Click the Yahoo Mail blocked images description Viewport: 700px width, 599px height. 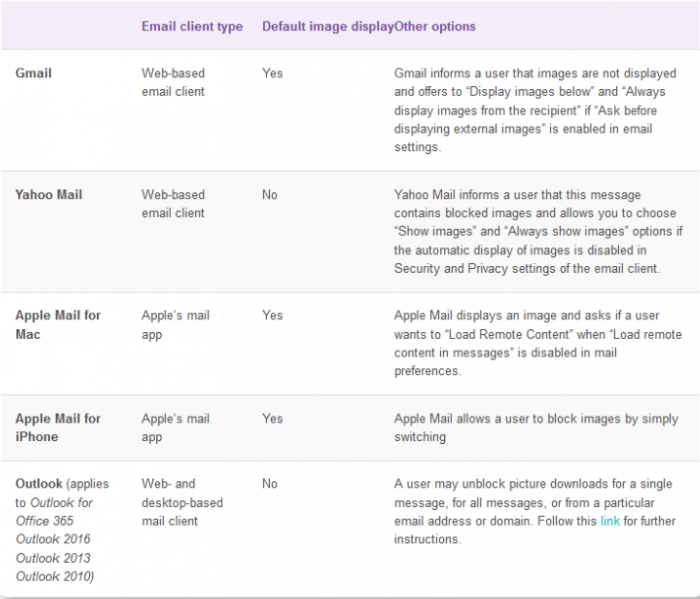pyautogui.click(x=538, y=231)
